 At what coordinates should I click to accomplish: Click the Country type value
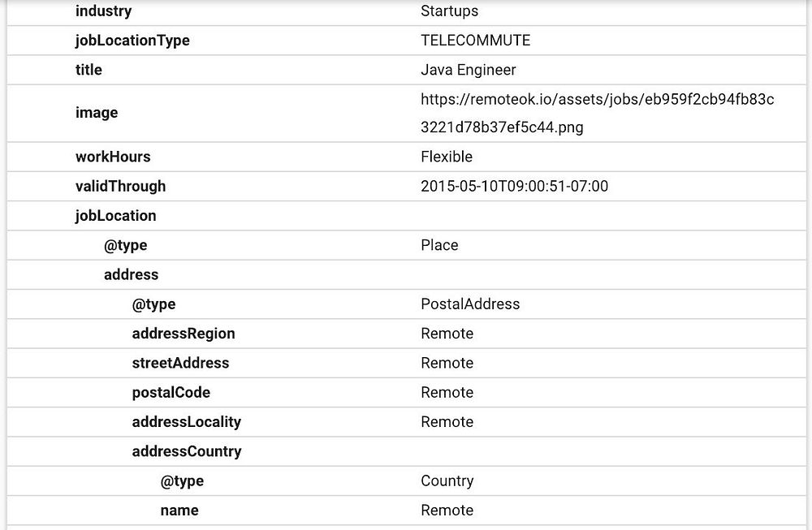(x=447, y=480)
